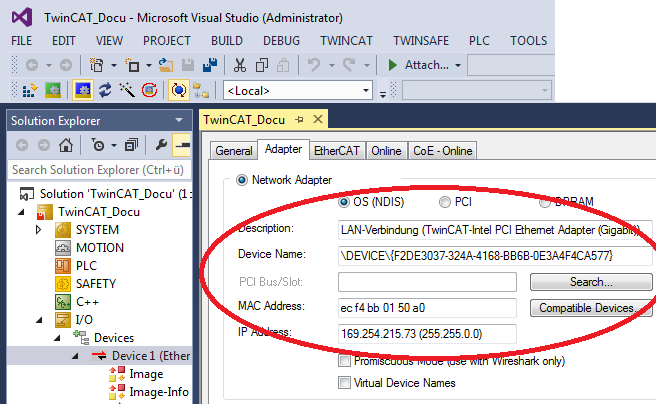Click TwinCAT Config Mode blue gear icon
This screenshot has width=656, height=404.
(x=82, y=90)
